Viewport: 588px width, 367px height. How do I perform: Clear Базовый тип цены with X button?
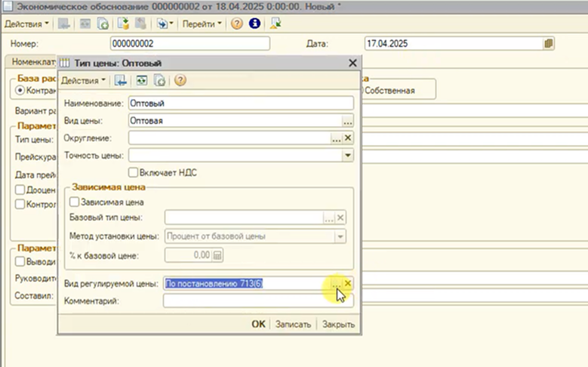[x=340, y=217]
